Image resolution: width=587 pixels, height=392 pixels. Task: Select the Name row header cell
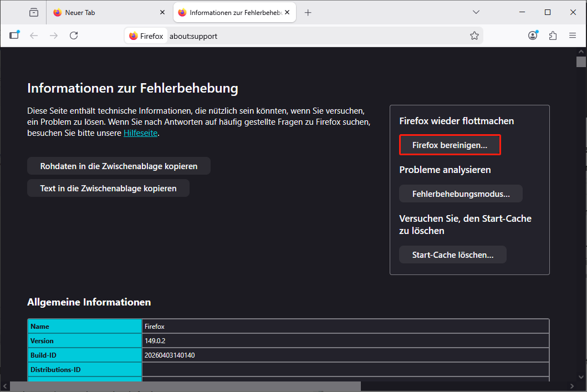(85, 326)
